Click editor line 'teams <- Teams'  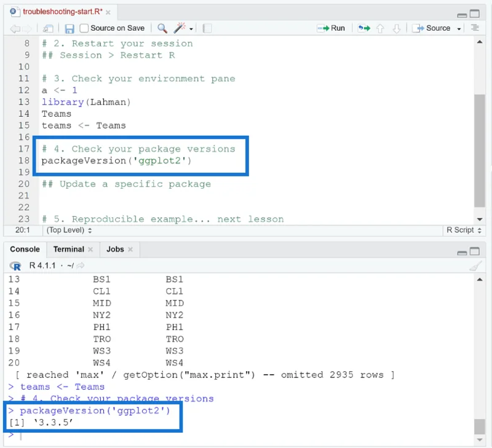tap(84, 126)
